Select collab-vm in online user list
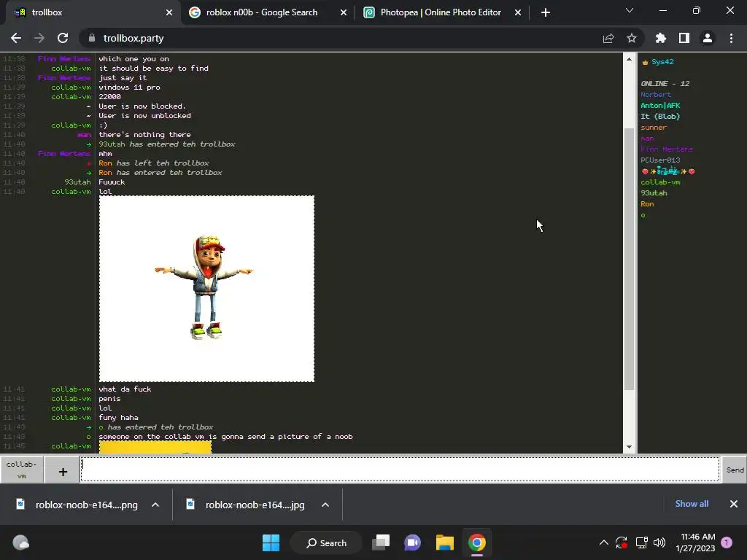747x560 pixels. 660,182
